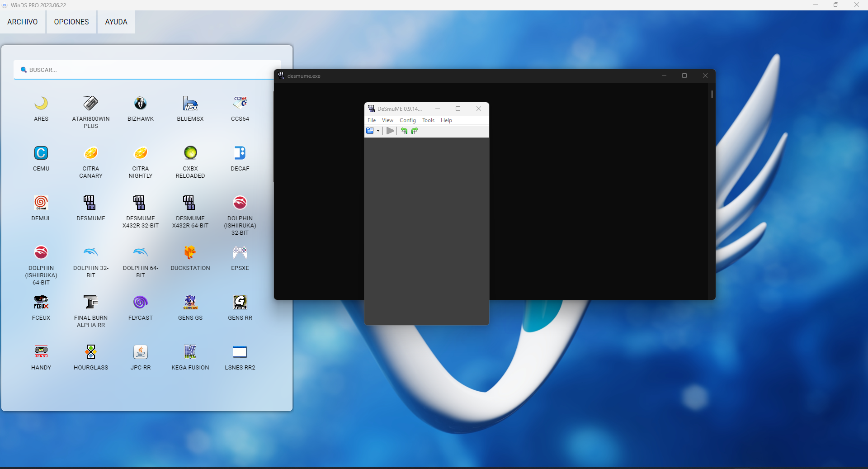
Task: Open DeSmuME Help menu
Action: pyautogui.click(x=446, y=120)
